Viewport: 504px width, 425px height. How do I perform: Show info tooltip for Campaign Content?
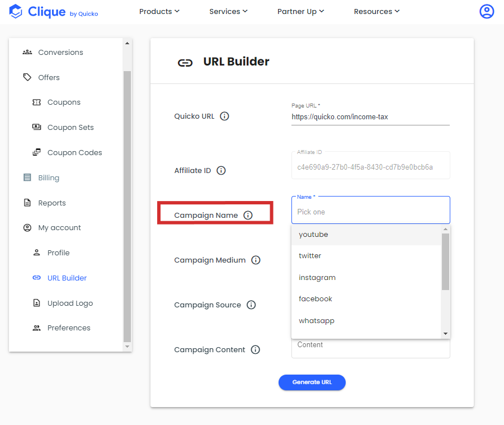point(255,350)
